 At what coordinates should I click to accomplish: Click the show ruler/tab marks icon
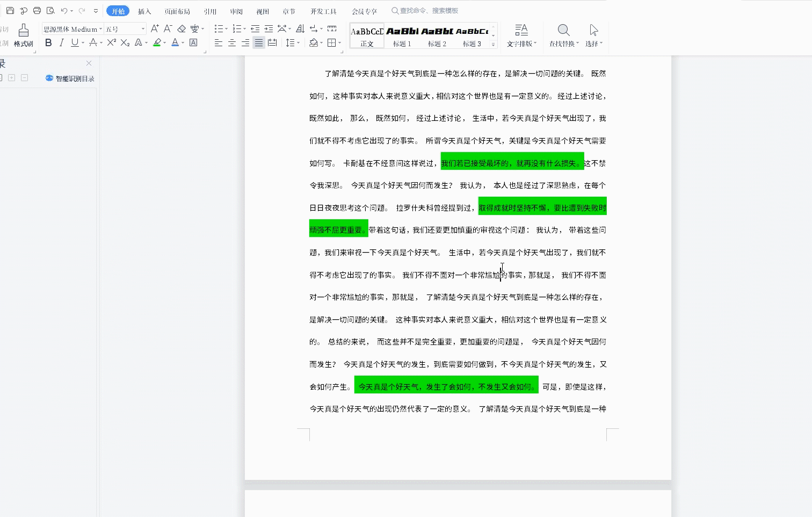tap(332, 28)
